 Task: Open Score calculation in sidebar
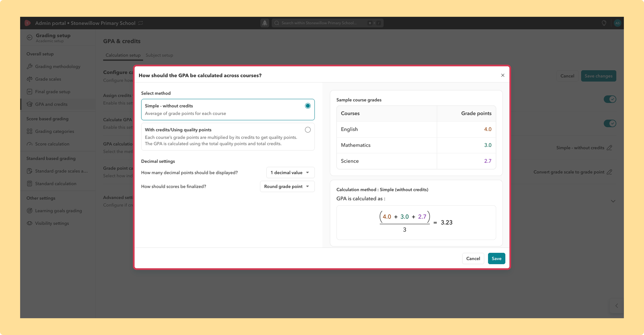58,144
